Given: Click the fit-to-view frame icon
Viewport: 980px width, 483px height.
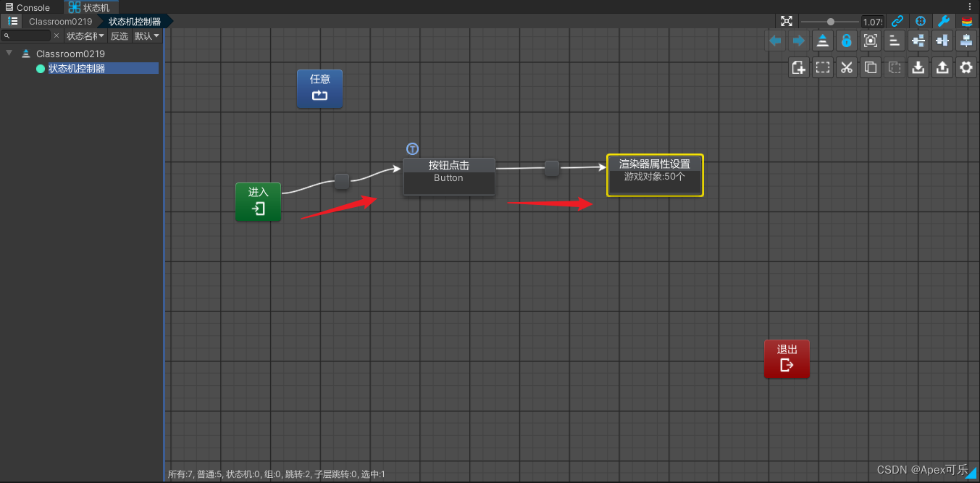Looking at the screenshot, I should click(787, 21).
